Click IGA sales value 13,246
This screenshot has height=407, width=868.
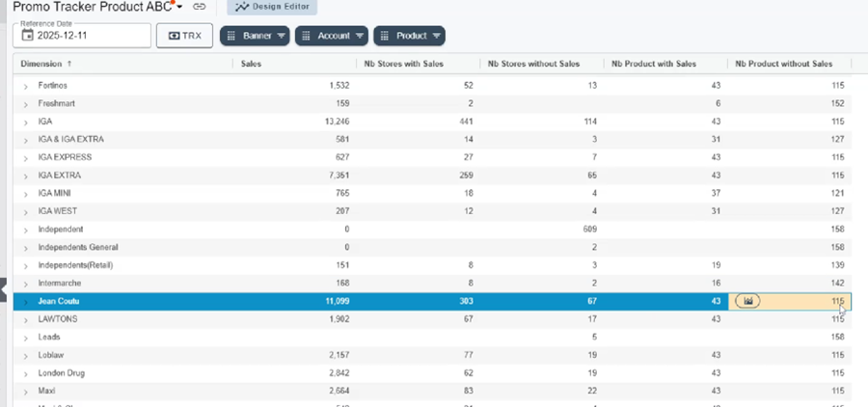(339, 122)
